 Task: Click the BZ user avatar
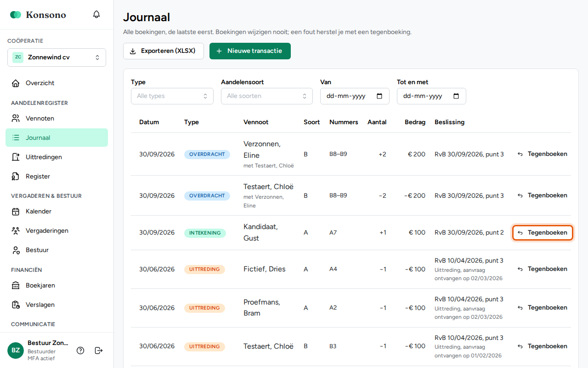coord(16,351)
